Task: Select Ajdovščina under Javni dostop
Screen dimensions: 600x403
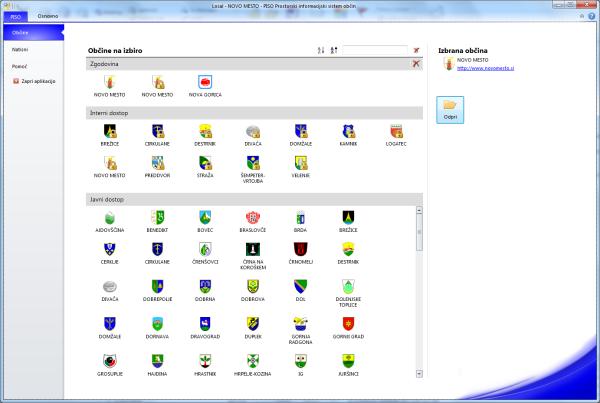Action: 108,218
